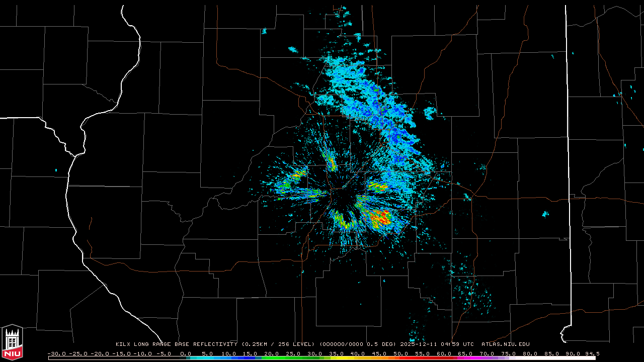
Task: Click the "KILX LONG RANGE BASE REFLECTIVITY" title text
Action: [176, 344]
